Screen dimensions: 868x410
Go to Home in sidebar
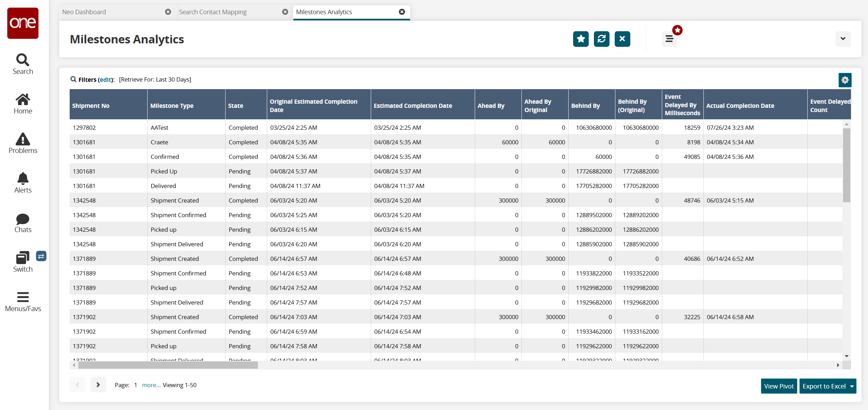click(x=23, y=104)
